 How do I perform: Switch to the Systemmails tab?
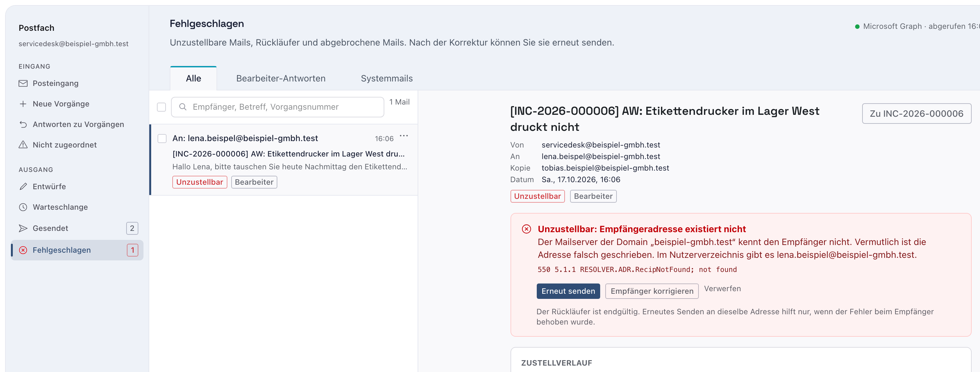pyautogui.click(x=387, y=79)
